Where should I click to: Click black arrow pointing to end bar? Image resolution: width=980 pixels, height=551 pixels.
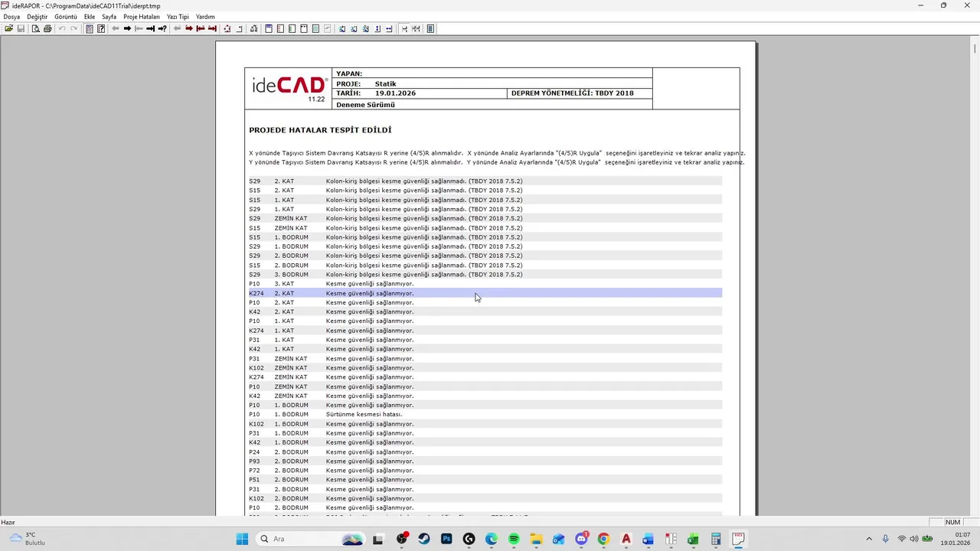point(150,28)
